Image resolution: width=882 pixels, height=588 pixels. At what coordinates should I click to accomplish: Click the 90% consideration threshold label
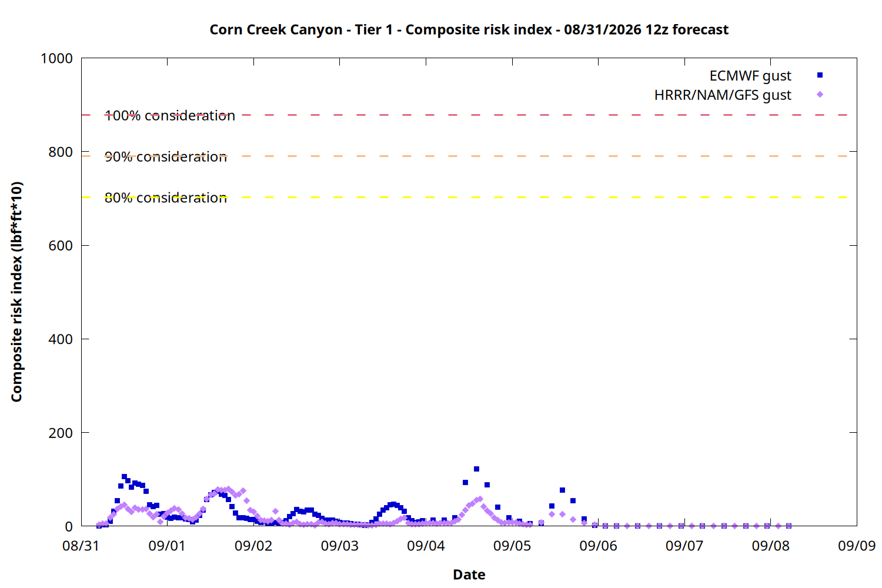click(166, 157)
